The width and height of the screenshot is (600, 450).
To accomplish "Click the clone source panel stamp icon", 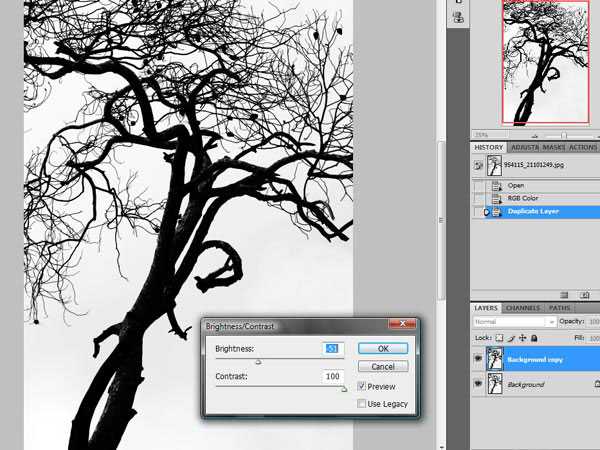I will coord(458,16).
